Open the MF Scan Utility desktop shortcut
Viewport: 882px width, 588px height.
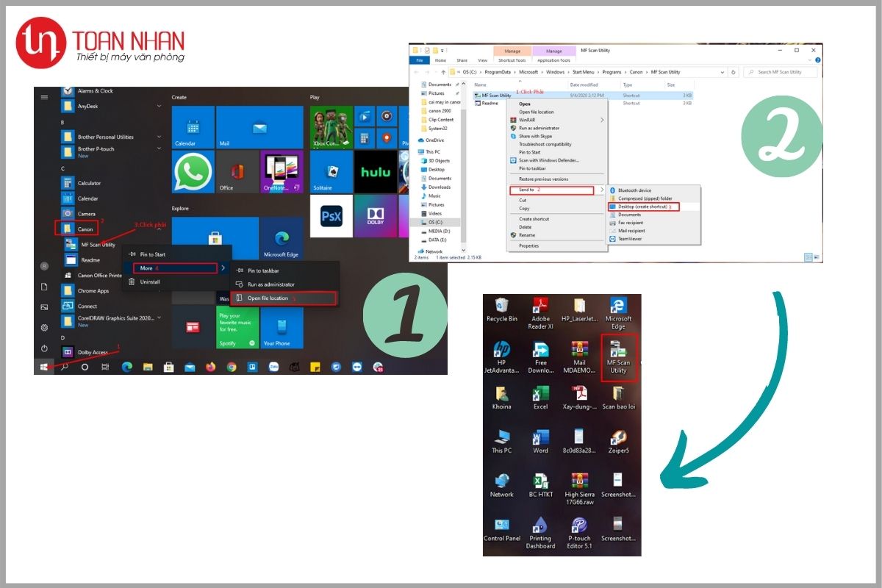tap(618, 356)
